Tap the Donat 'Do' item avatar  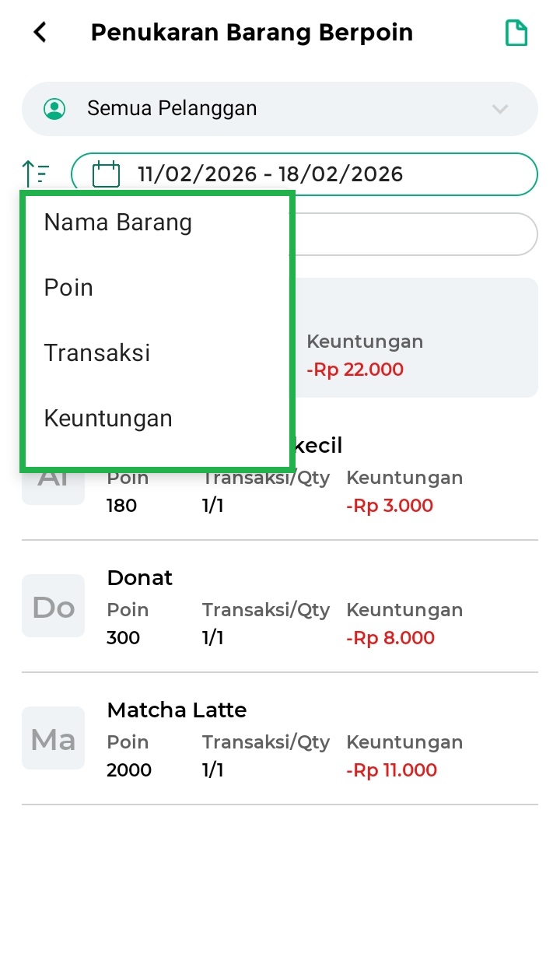coord(53,606)
